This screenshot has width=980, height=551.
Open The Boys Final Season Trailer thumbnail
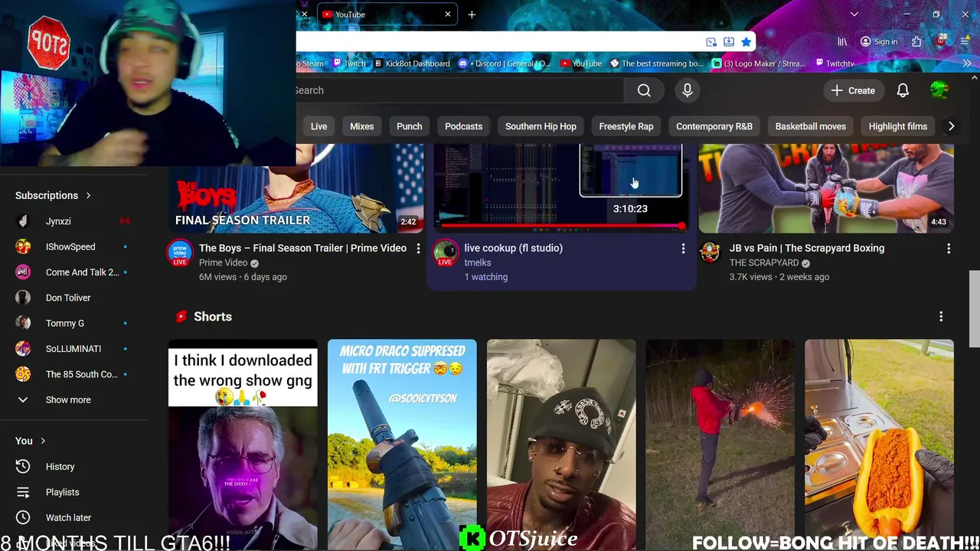click(x=296, y=188)
